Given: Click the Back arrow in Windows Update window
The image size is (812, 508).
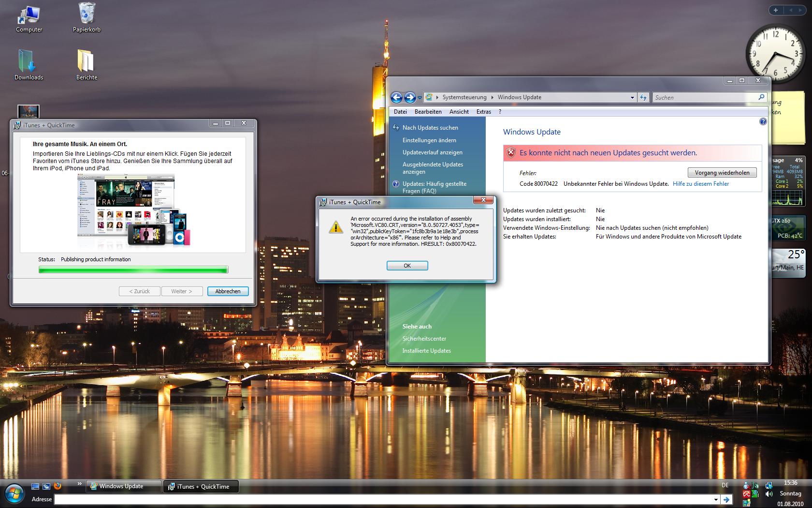Looking at the screenshot, I should [396, 97].
